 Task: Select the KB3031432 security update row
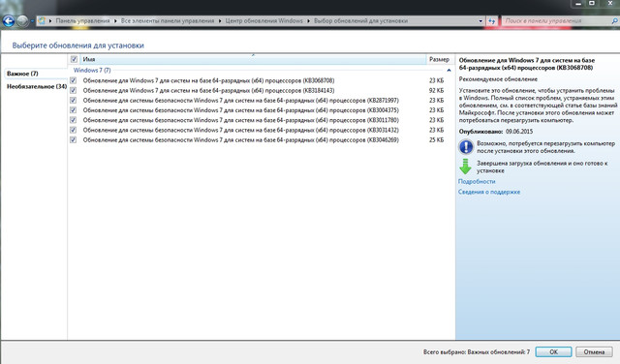(x=241, y=130)
